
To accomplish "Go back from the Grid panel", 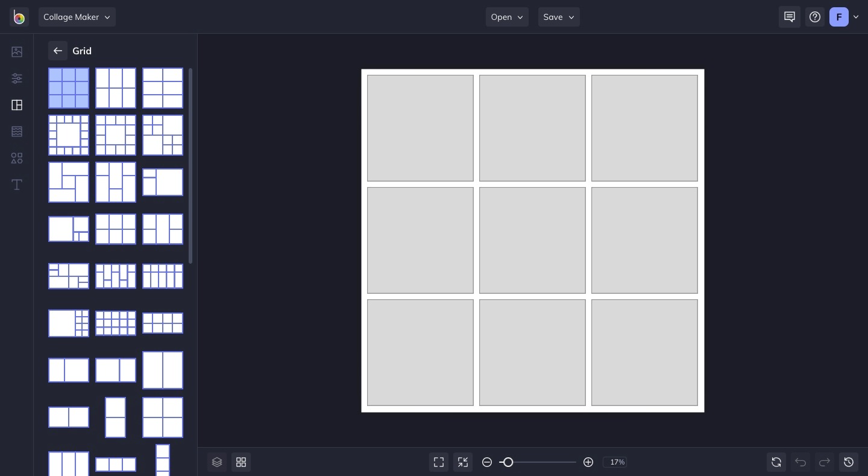I will tap(58, 51).
